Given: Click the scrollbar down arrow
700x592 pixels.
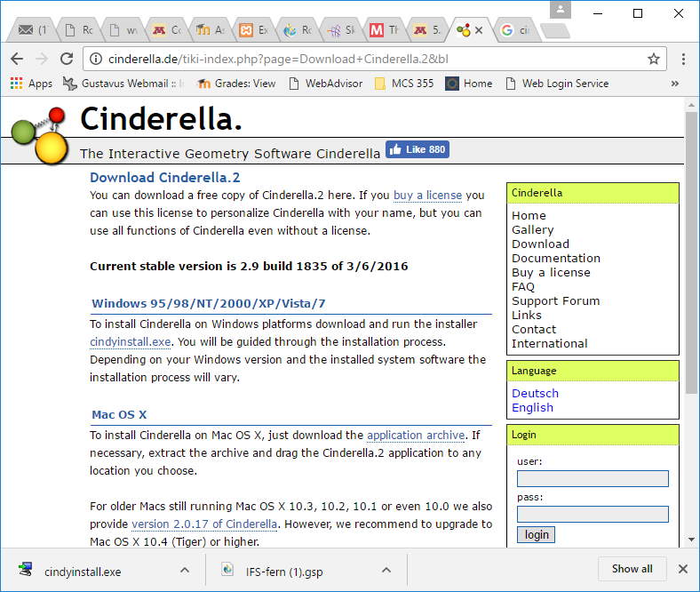Looking at the screenshot, I should (691, 540).
